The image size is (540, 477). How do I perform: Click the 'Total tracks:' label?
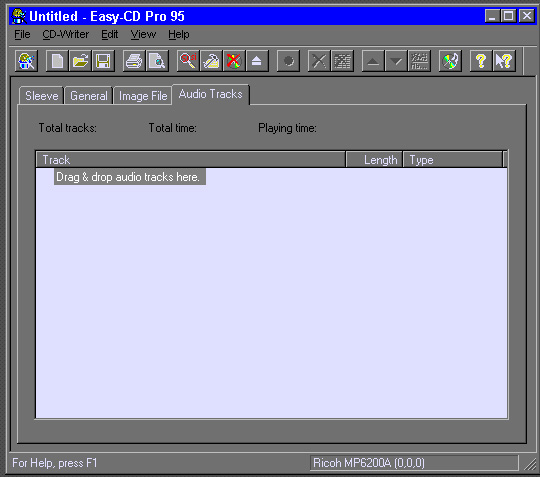click(68, 128)
